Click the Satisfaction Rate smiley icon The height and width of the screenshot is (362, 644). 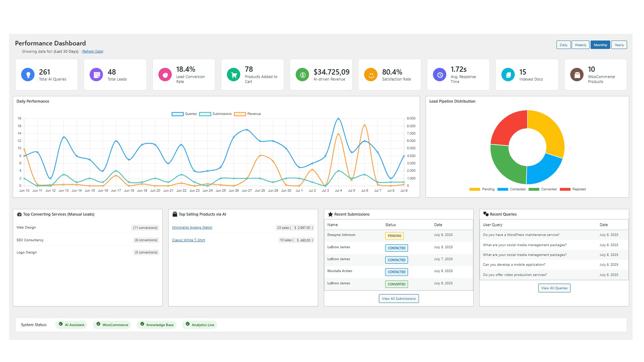(x=371, y=74)
